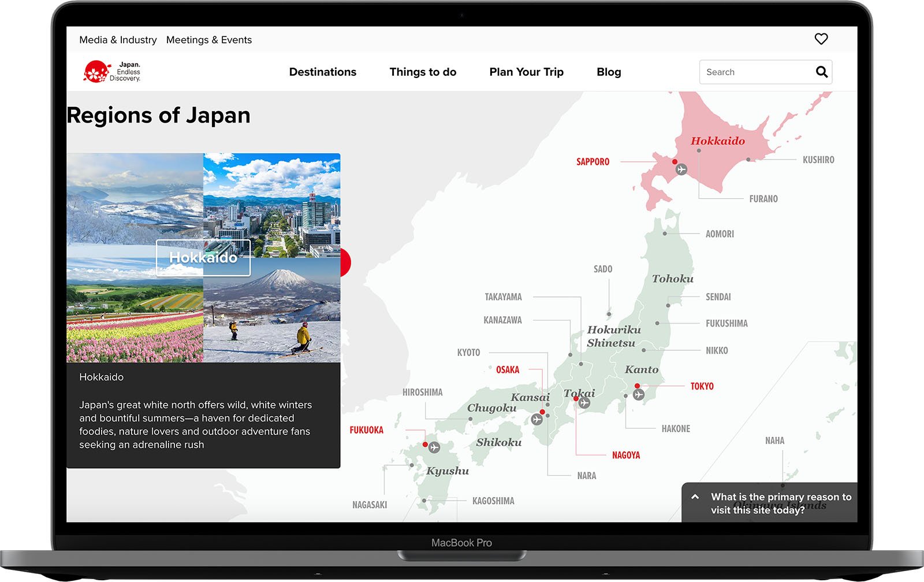Select Kyushu region on the map
The image size is (924, 582).
coord(448,471)
